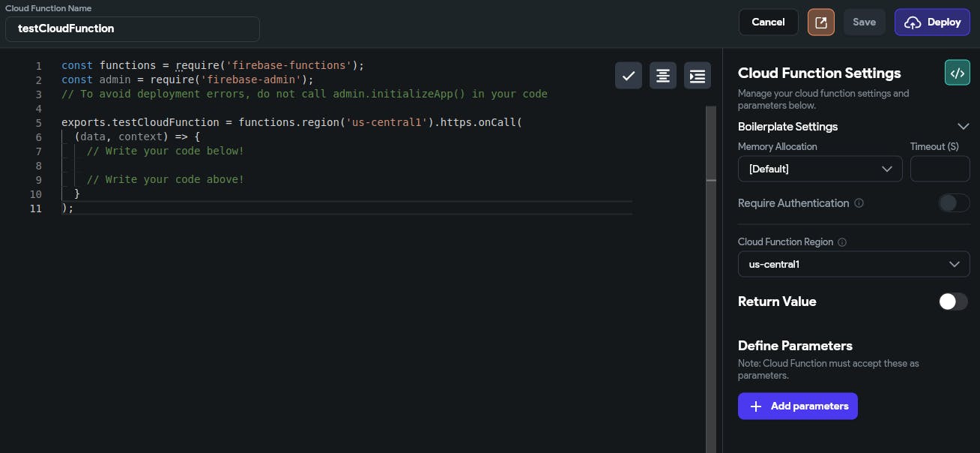Screen dimensions: 980x453
Task: Click line 8 in the code editor
Action: [300, 166]
